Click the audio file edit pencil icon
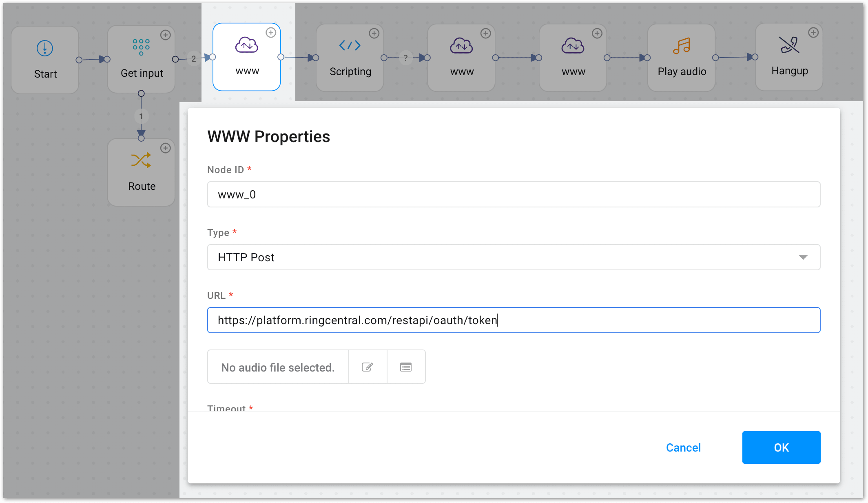The width and height of the screenshot is (868, 503). [367, 367]
